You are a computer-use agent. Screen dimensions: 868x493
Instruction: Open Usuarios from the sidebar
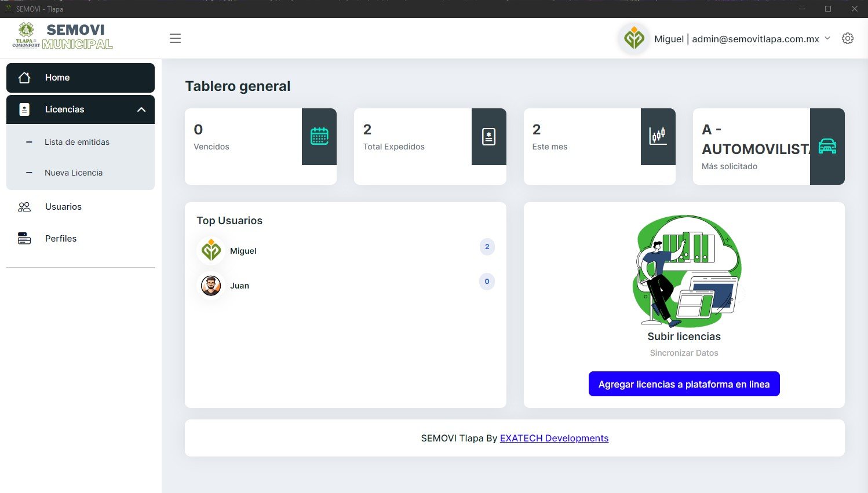[63, 207]
